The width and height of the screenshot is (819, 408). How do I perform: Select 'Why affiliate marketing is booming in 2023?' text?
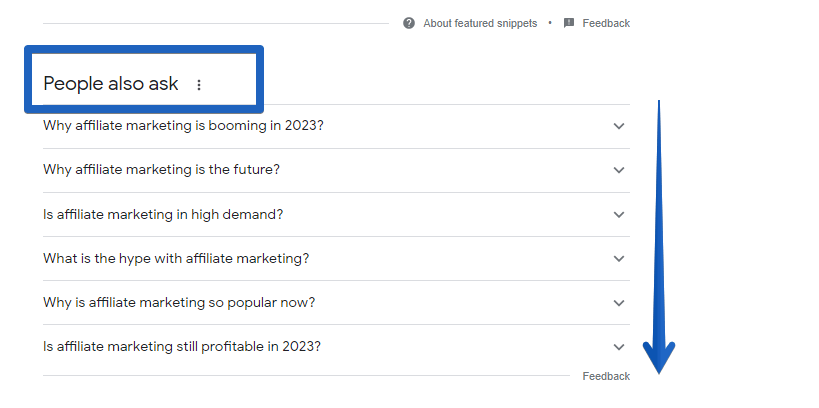pos(183,126)
